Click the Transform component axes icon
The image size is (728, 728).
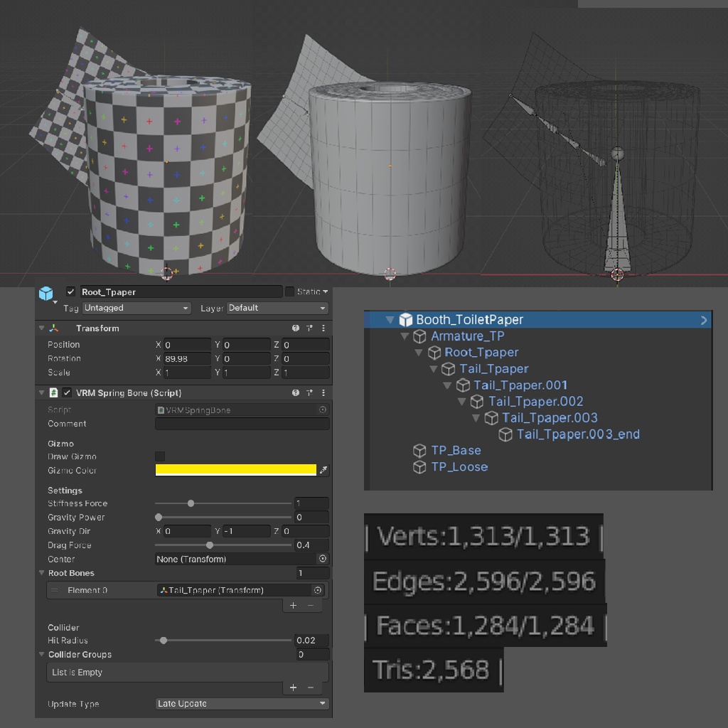54,328
